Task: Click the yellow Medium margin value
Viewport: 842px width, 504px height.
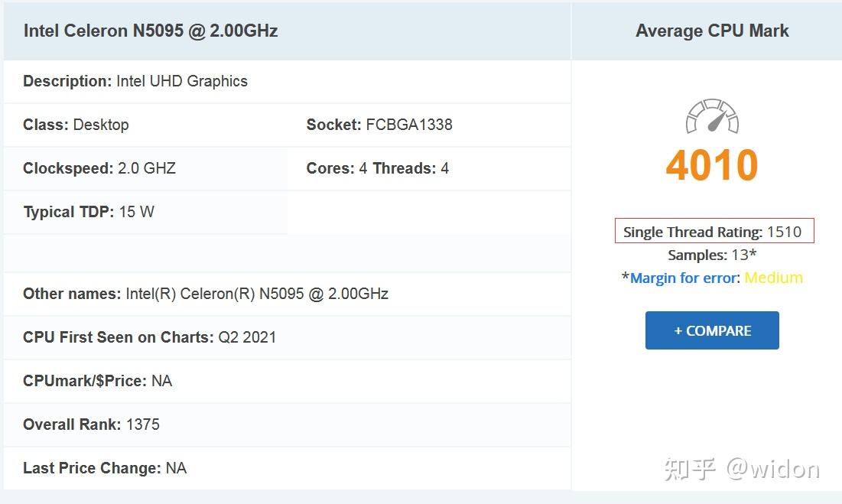Action: point(773,278)
